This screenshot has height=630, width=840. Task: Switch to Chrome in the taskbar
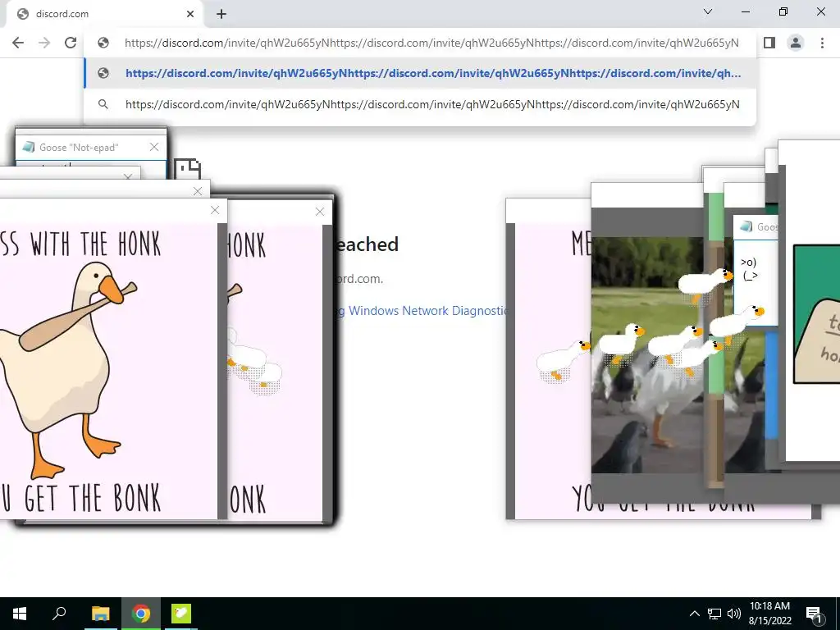coord(141,614)
